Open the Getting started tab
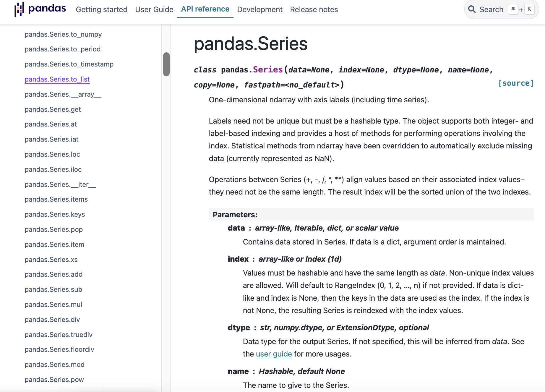Image resolution: width=545 pixels, height=392 pixels. click(x=101, y=9)
